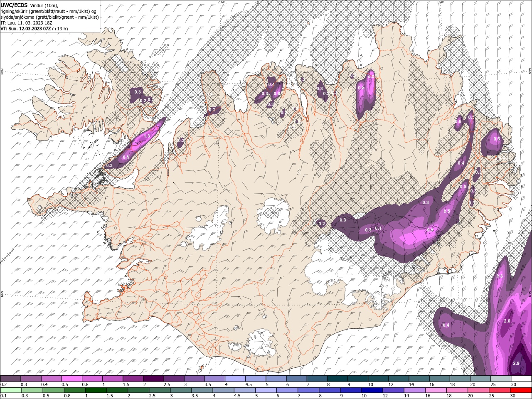Click the round white glacier in the central highlands

tap(273, 215)
